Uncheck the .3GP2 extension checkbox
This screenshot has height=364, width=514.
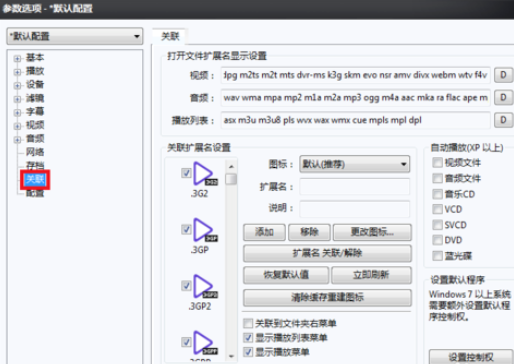tap(186, 286)
